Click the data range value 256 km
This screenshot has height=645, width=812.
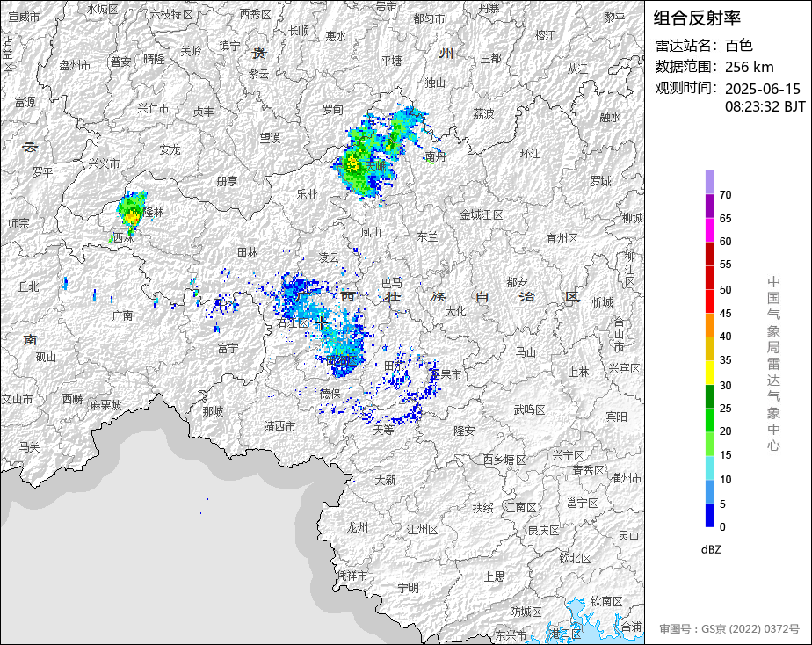[x=750, y=68]
